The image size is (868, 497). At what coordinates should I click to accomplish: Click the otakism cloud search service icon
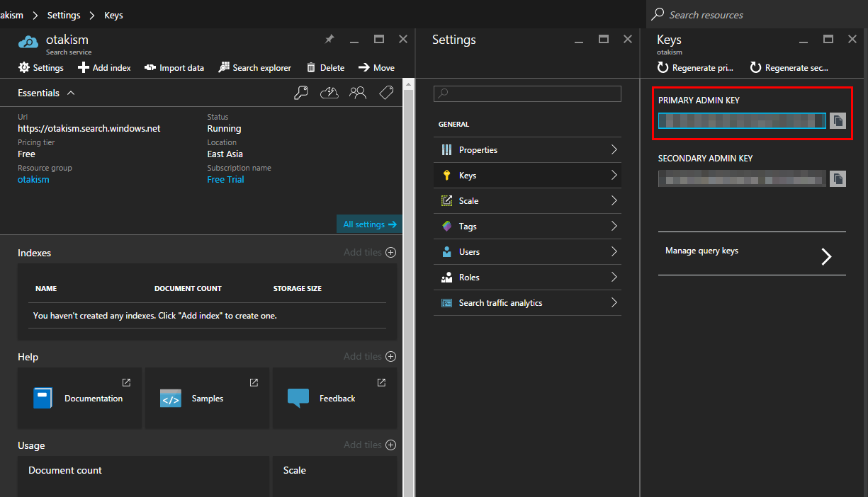tap(28, 42)
